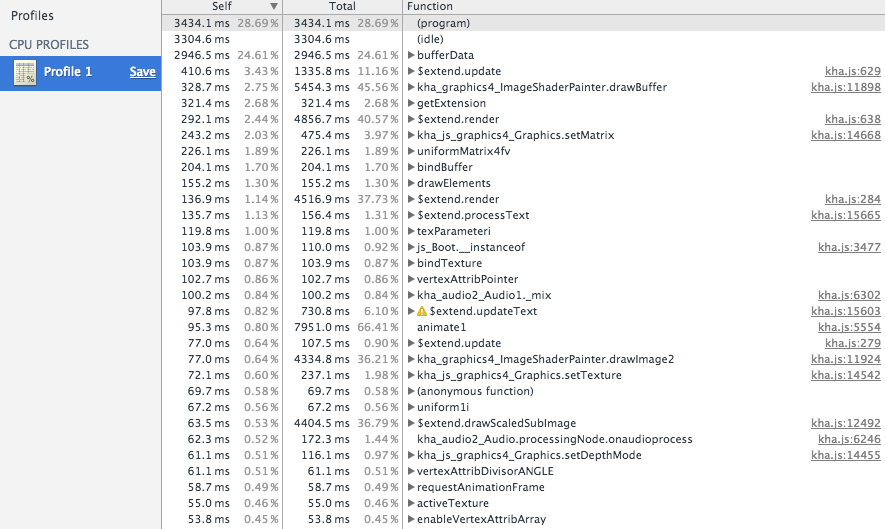Click the 7951.0 ms total value
This screenshot has height=529, width=885.
[322, 327]
